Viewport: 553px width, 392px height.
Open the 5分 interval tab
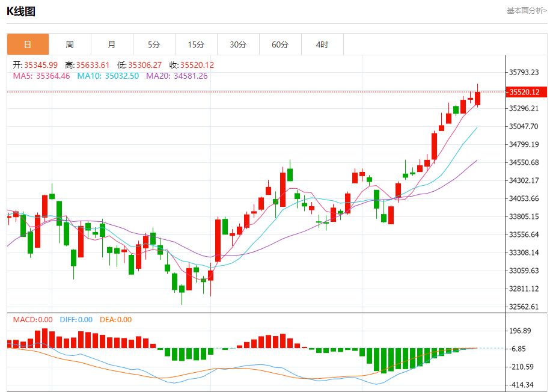(154, 44)
